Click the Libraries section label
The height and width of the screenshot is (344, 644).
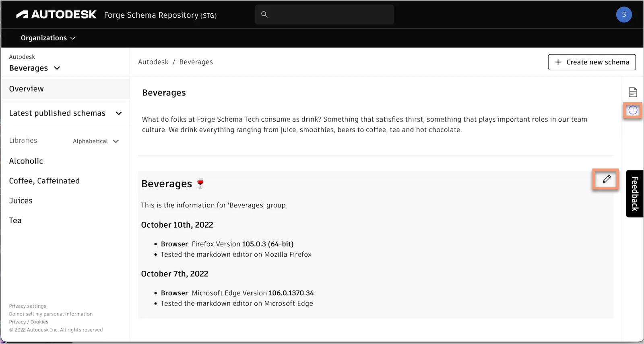pos(23,141)
